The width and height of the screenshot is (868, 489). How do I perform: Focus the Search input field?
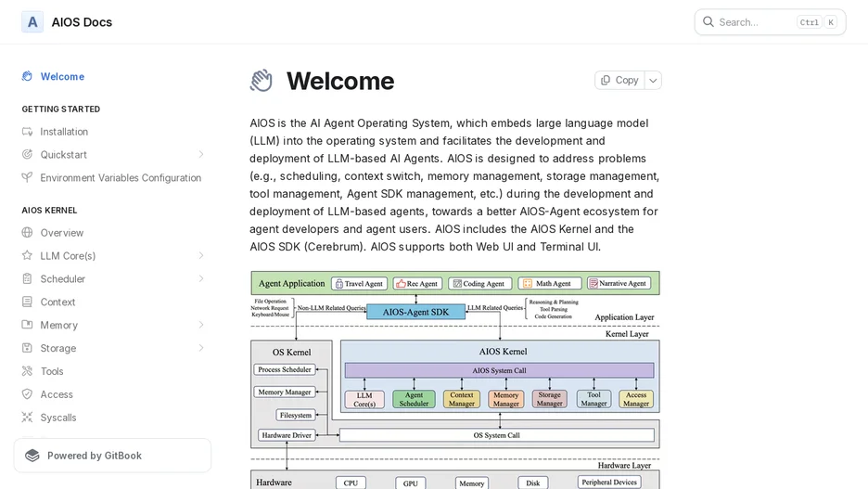(770, 22)
